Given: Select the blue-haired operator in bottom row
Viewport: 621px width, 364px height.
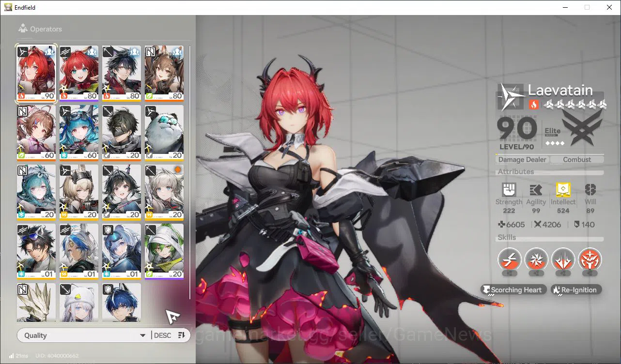Looking at the screenshot, I should pyautogui.click(x=122, y=303).
